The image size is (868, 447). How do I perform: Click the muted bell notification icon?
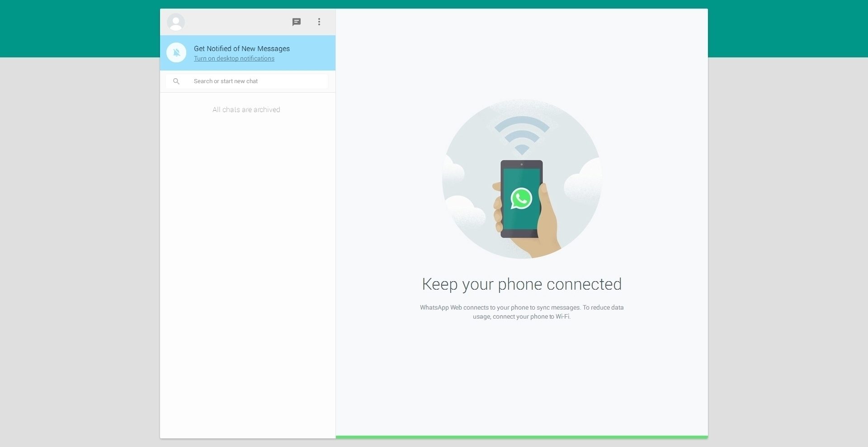coord(176,53)
